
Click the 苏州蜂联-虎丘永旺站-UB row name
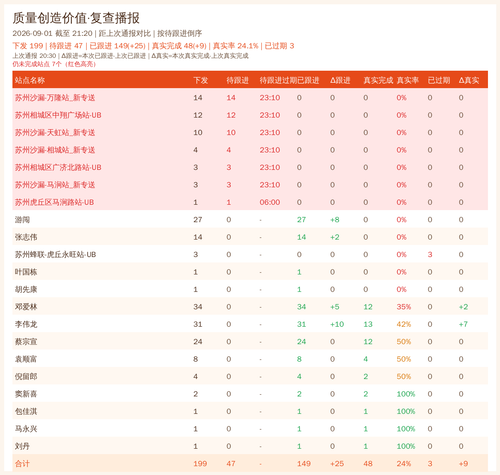click(55, 255)
